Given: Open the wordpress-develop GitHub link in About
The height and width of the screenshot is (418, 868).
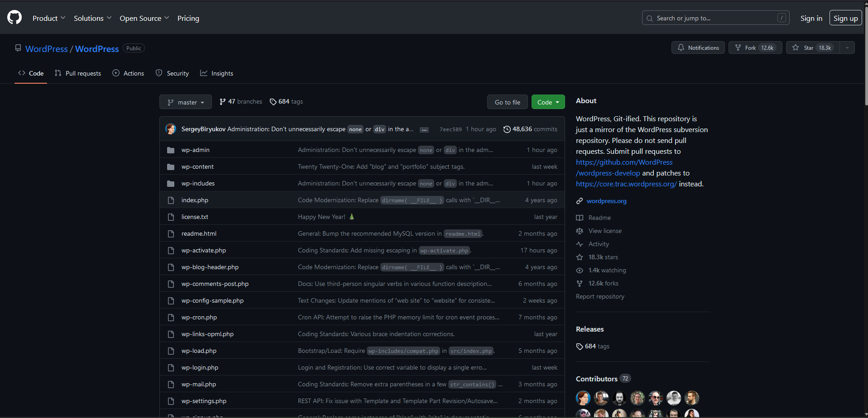Looking at the screenshot, I should point(624,168).
